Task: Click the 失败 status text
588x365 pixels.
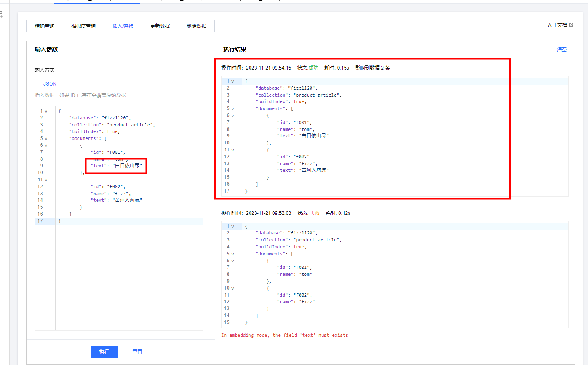Action: point(315,213)
